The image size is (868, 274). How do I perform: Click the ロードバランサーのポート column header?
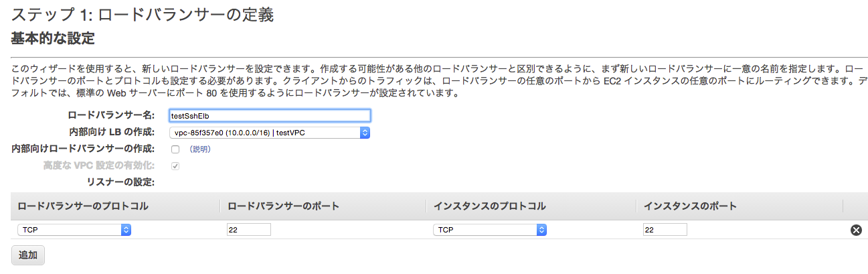pos(284,206)
